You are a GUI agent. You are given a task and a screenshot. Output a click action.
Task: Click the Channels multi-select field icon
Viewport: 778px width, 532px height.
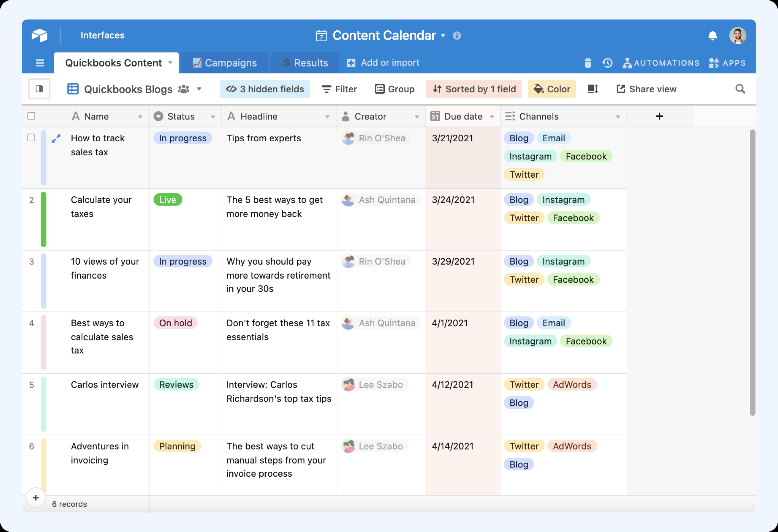coord(510,116)
